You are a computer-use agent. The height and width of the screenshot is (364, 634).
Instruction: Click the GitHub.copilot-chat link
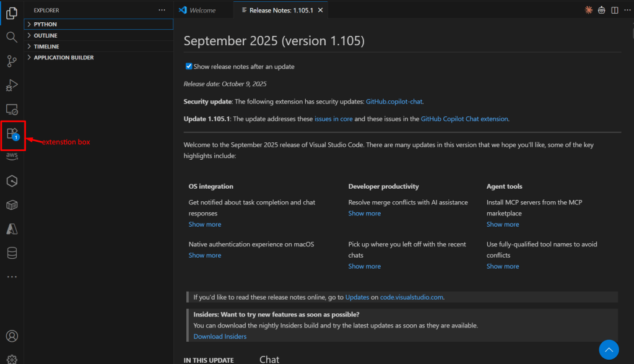tap(394, 101)
